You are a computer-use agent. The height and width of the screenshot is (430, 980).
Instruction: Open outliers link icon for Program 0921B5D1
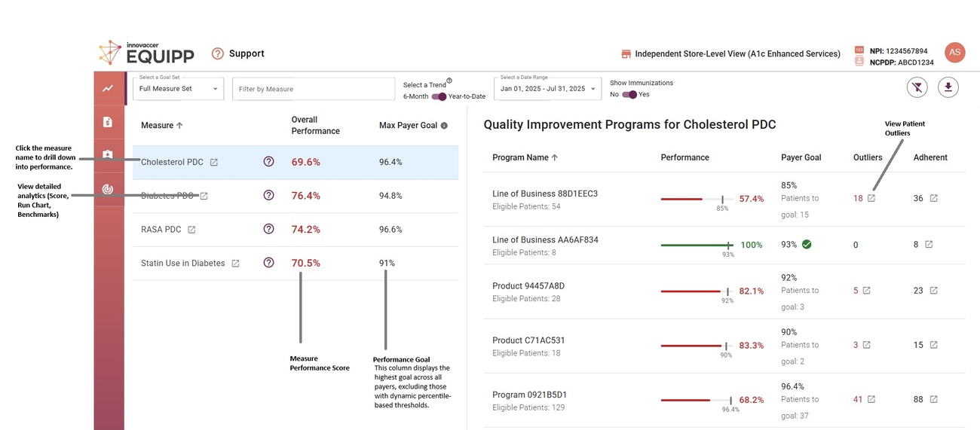click(871, 399)
